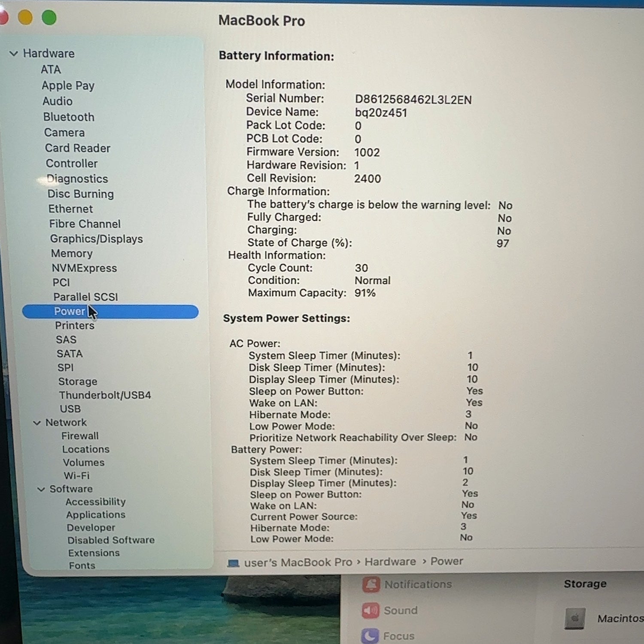The width and height of the screenshot is (644, 644).
Task: Select SAS in the sidebar
Action: (x=66, y=340)
